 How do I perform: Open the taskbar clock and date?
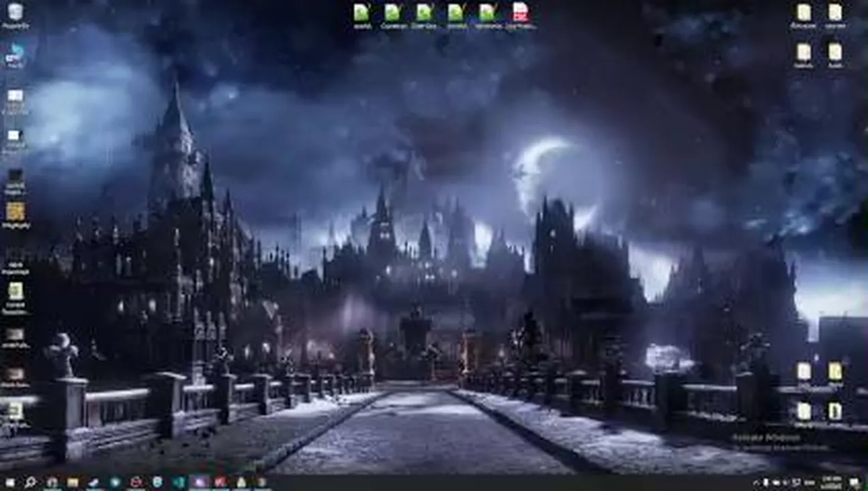click(x=831, y=482)
